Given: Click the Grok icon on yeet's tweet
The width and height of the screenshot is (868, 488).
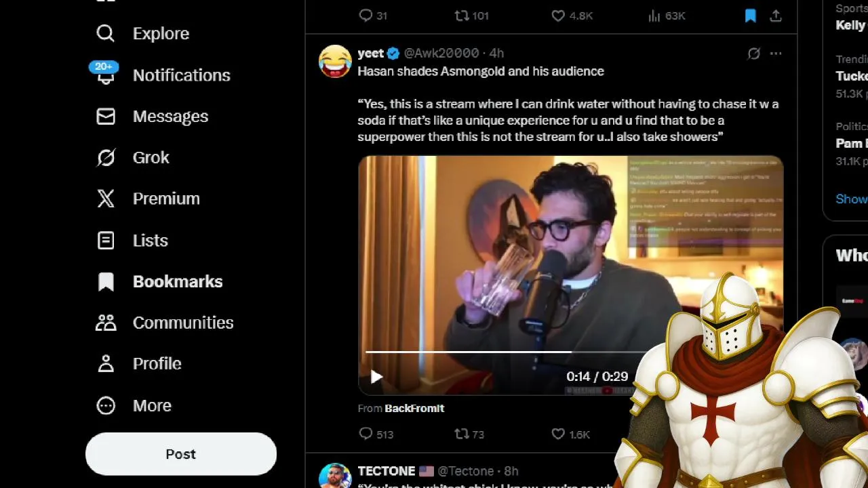Looking at the screenshot, I should [753, 54].
